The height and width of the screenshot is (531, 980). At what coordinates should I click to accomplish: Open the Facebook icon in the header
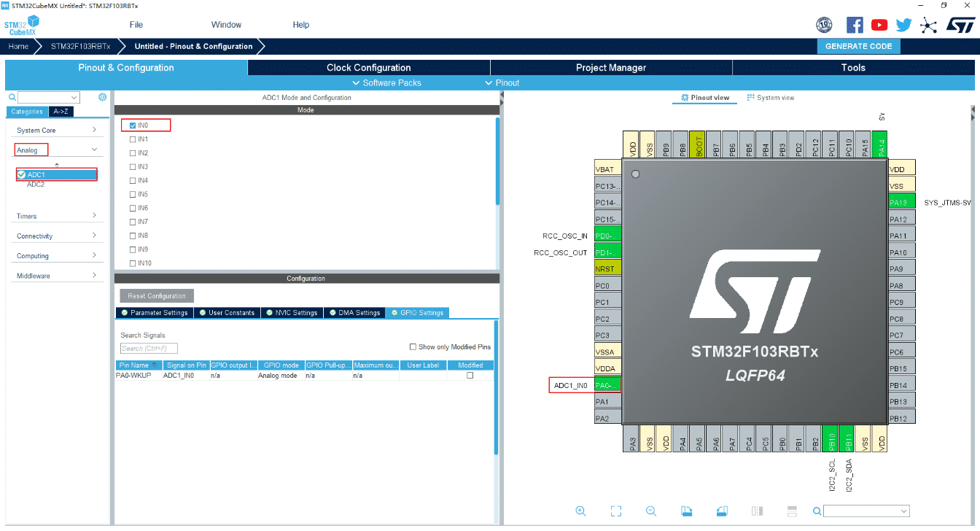(855, 25)
